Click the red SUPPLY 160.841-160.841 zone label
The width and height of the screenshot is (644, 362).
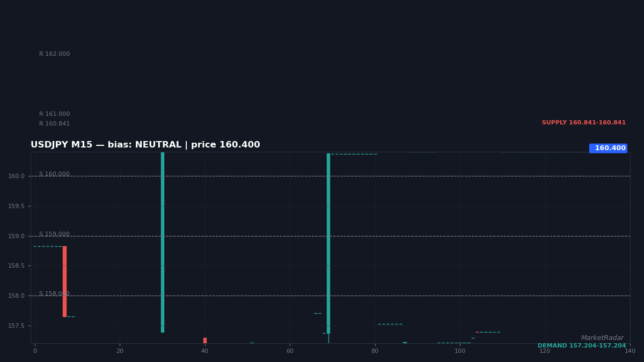584,123
